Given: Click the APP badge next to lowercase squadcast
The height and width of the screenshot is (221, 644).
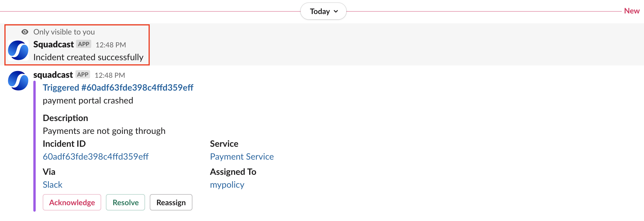Looking at the screenshot, I should [83, 75].
